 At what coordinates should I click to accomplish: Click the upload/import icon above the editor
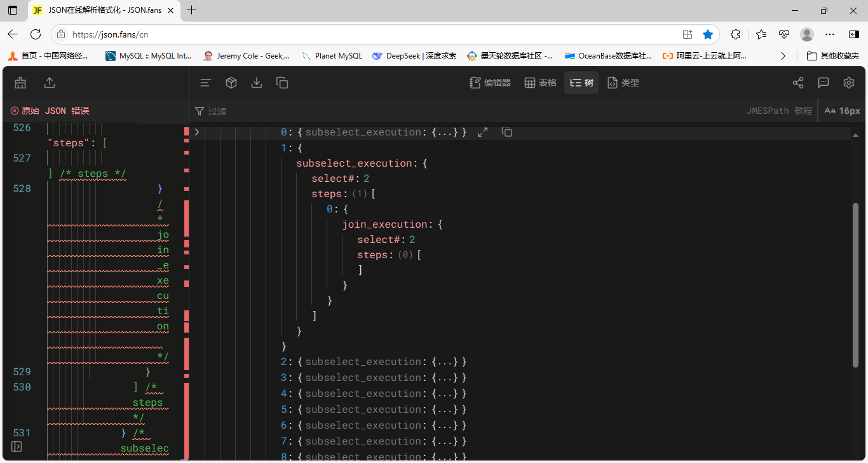(x=50, y=83)
